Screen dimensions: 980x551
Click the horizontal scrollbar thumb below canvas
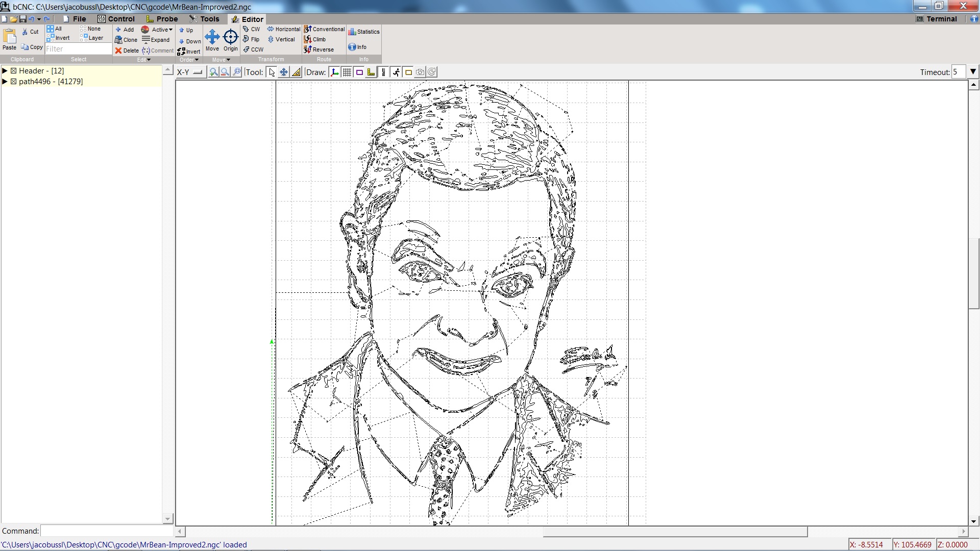coord(675,532)
